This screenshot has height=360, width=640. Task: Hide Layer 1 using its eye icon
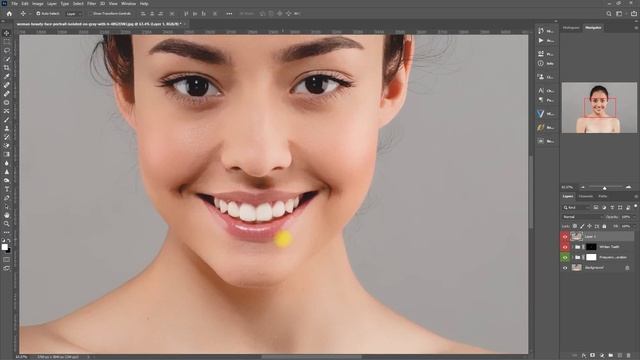coord(565,236)
